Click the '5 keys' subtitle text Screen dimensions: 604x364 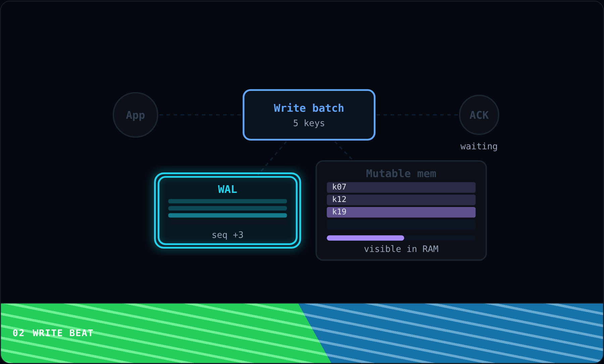(x=309, y=123)
